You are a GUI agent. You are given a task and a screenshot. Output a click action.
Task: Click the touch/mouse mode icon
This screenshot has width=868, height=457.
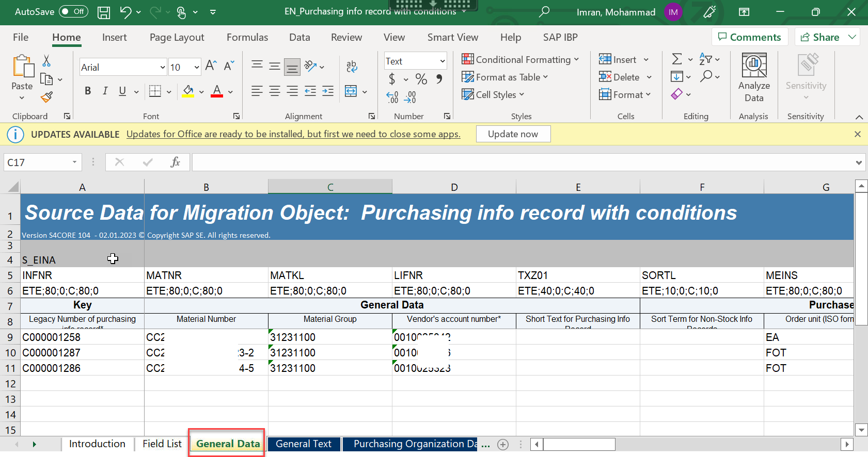[x=181, y=12]
